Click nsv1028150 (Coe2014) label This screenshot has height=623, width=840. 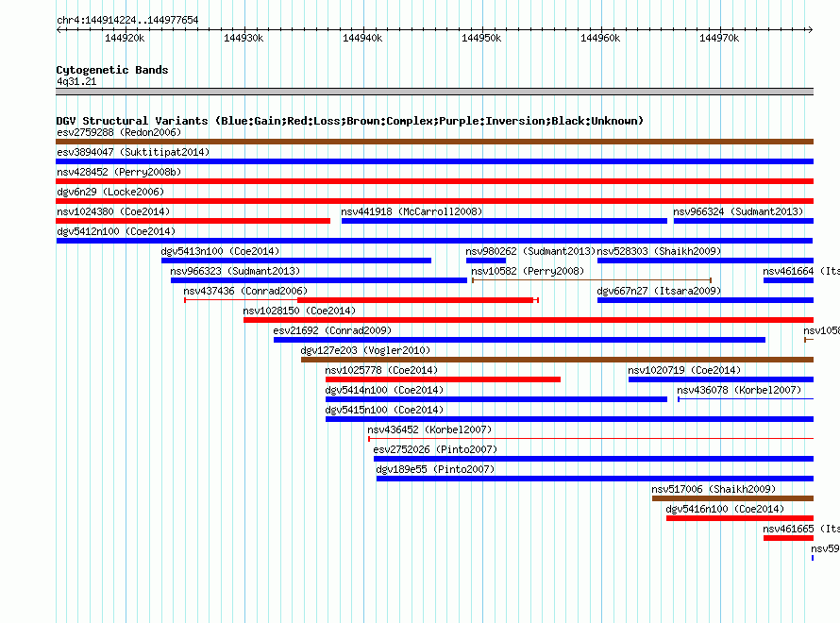299,311
